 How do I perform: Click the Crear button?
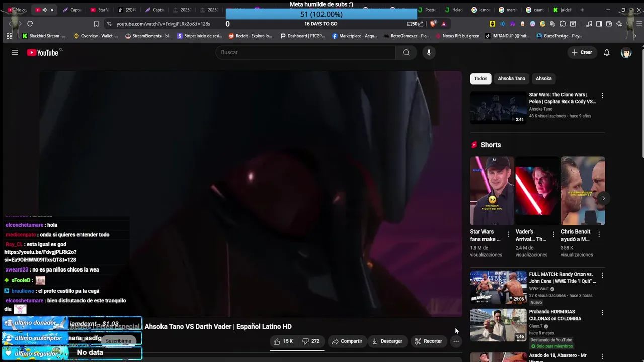[x=582, y=52]
